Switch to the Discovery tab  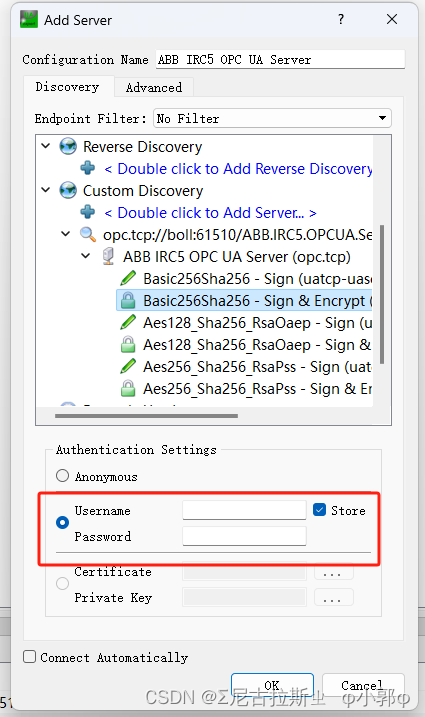68,87
